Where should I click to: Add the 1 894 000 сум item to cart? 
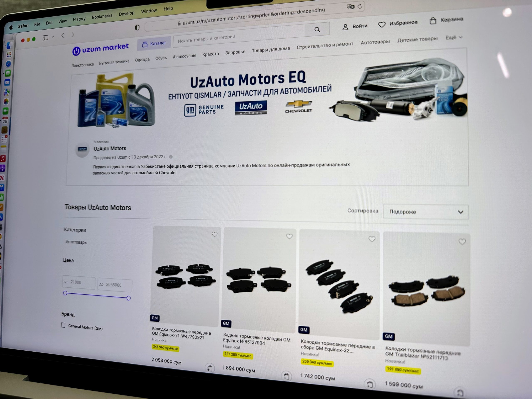286,376
